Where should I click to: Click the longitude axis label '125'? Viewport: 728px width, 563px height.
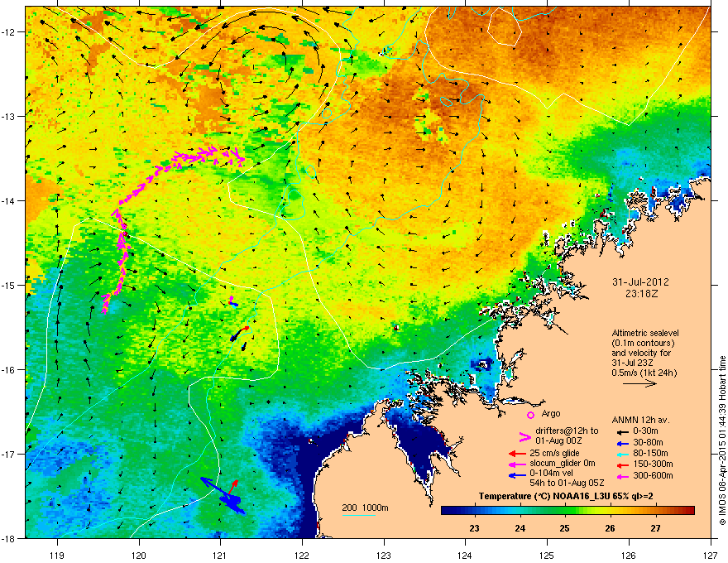pyautogui.click(x=547, y=555)
